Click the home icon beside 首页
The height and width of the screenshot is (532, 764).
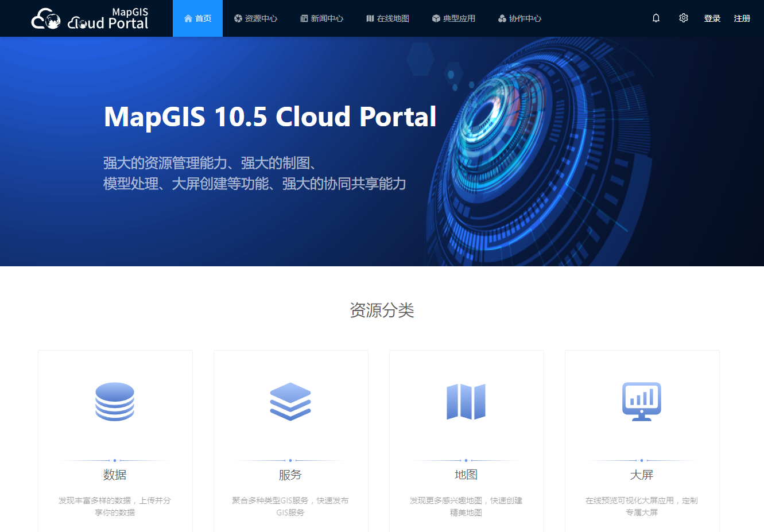[188, 18]
